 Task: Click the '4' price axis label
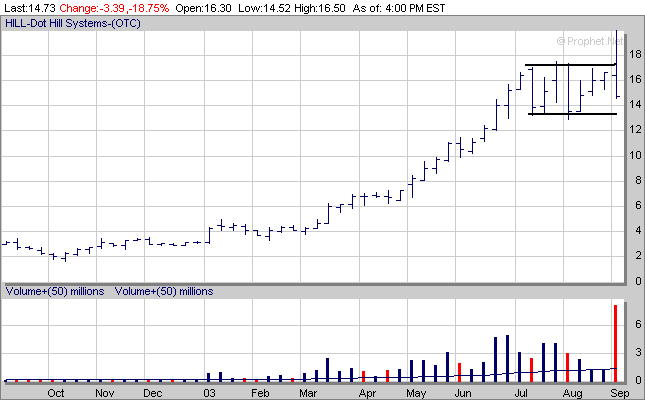pyautogui.click(x=638, y=230)
